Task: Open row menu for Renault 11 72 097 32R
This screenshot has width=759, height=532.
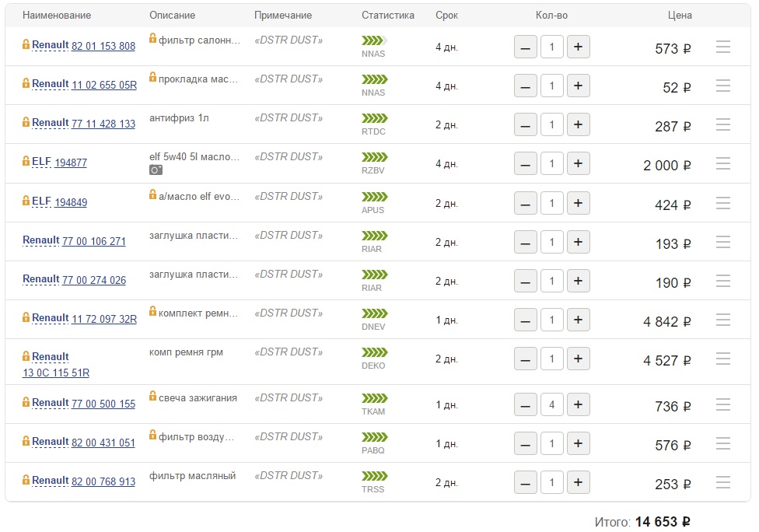Action: click(722, 320)
